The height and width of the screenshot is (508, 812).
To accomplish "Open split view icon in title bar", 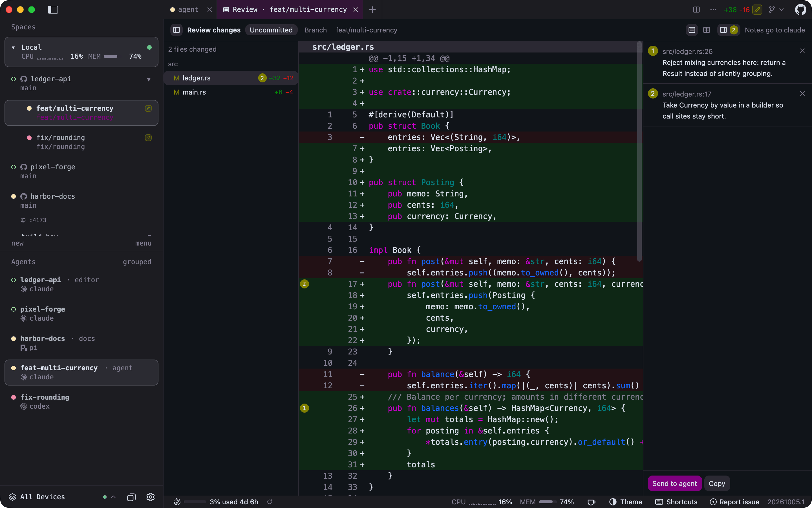I will [x=696, y=10].
